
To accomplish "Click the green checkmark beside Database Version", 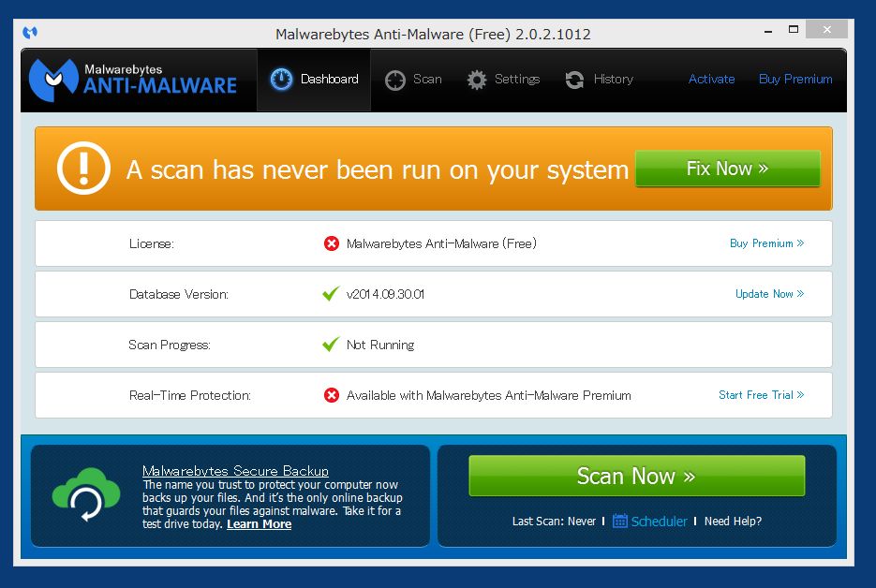I will 331,294.
